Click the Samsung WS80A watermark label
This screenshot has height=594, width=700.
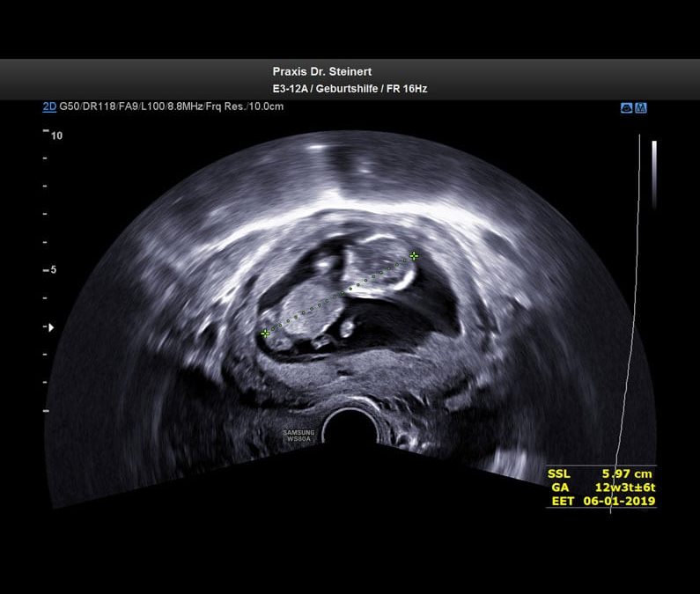[x=297, y=436]
